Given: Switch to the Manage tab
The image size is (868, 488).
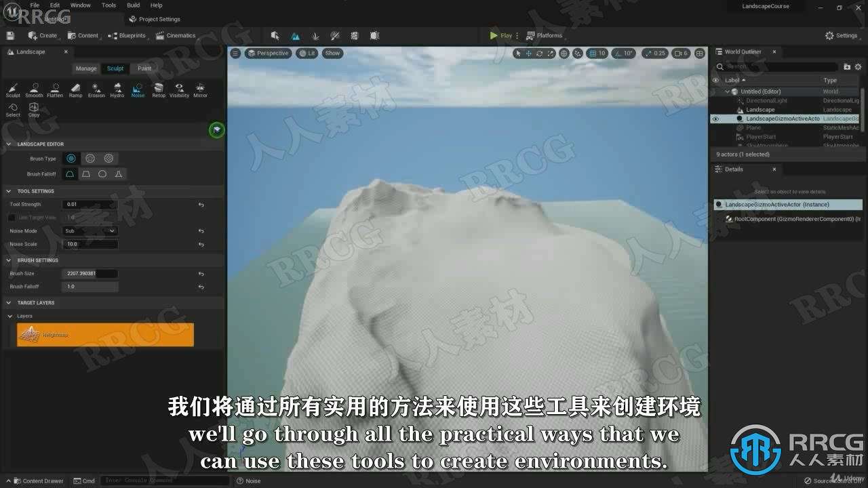Looking at the screenshot, I should 86,68.
